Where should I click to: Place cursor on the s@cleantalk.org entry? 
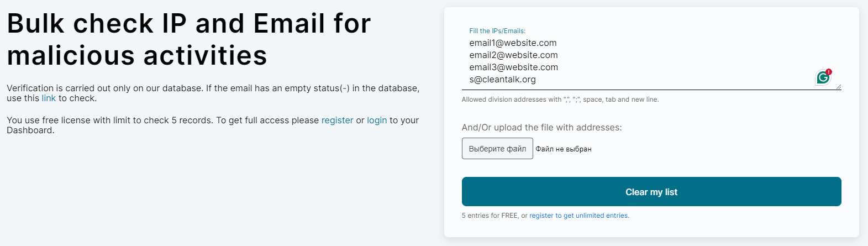tap(502, 80)
